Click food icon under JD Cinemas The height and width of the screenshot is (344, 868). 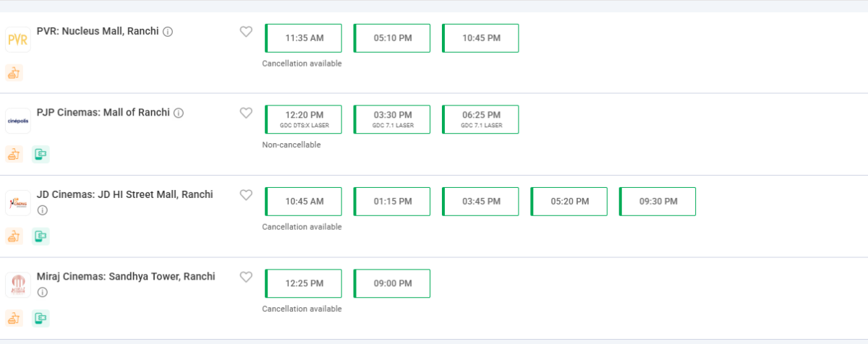pos(14,236)
